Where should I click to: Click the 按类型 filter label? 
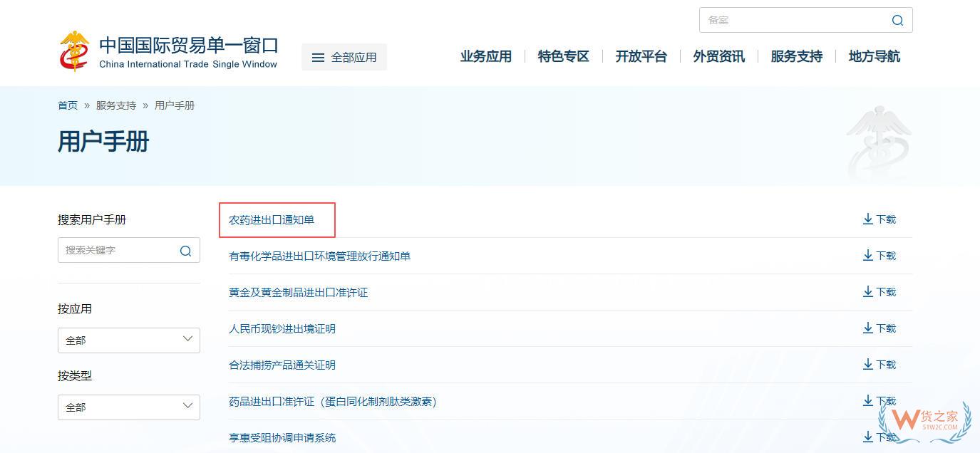[75, 376]
